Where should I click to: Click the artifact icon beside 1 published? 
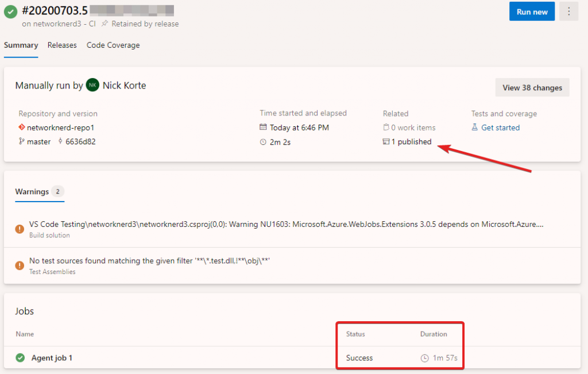coord(386,141)
